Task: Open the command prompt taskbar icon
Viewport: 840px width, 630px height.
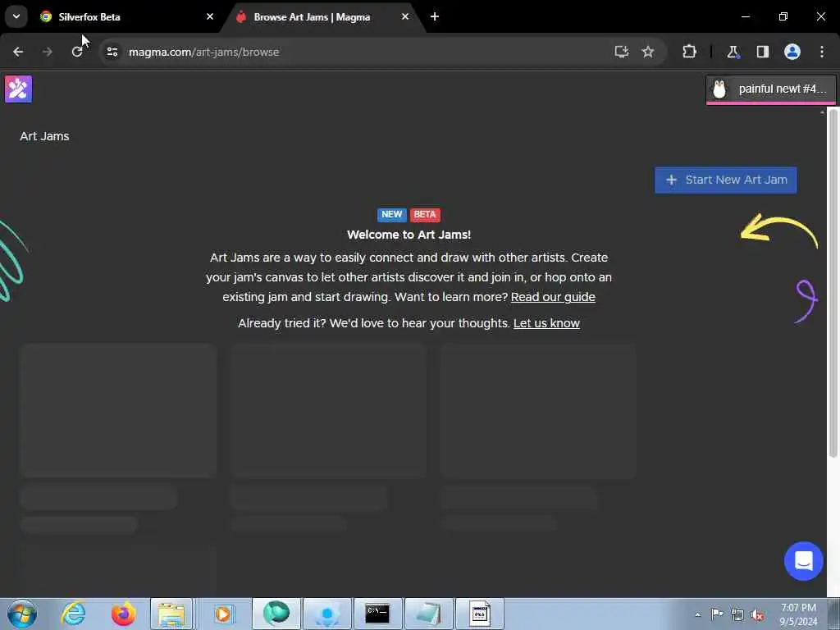Action: pos(377,614)
